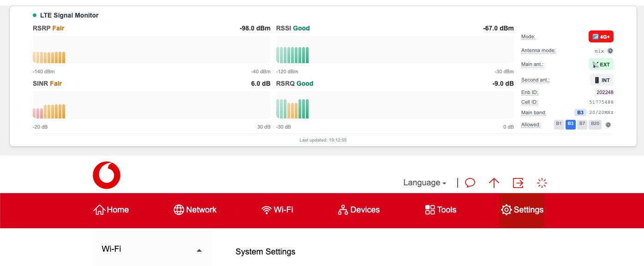Click the antenna mode value mix
This screenshot has height=266, width=644.
tap(599, 51)
